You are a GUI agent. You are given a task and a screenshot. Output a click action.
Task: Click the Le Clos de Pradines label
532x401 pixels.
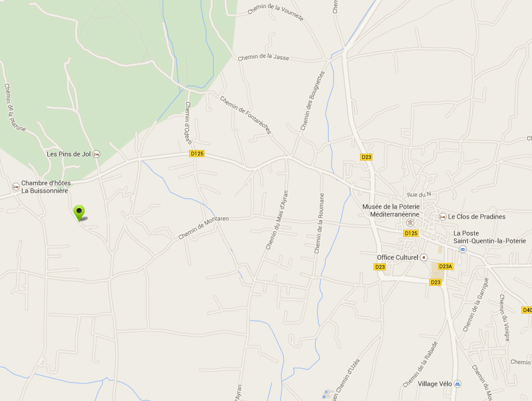[x=476, y=217]
